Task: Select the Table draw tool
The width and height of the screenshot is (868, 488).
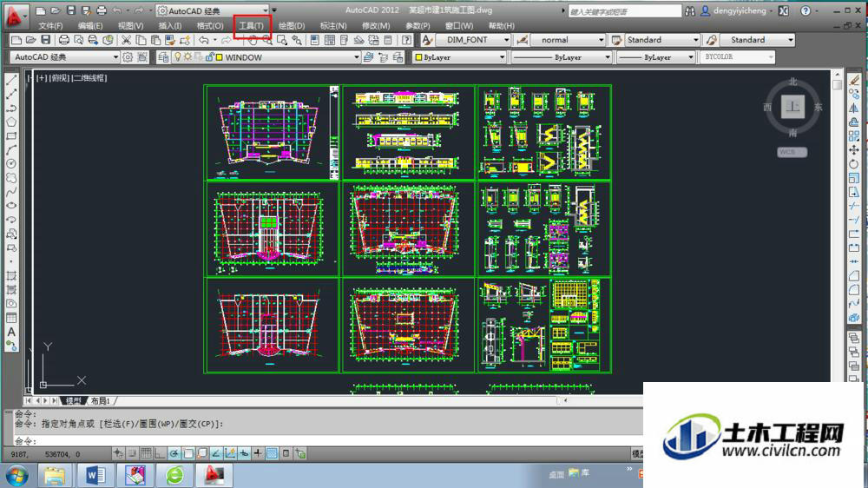Action: pyautogui.click(x=11, y=318)
